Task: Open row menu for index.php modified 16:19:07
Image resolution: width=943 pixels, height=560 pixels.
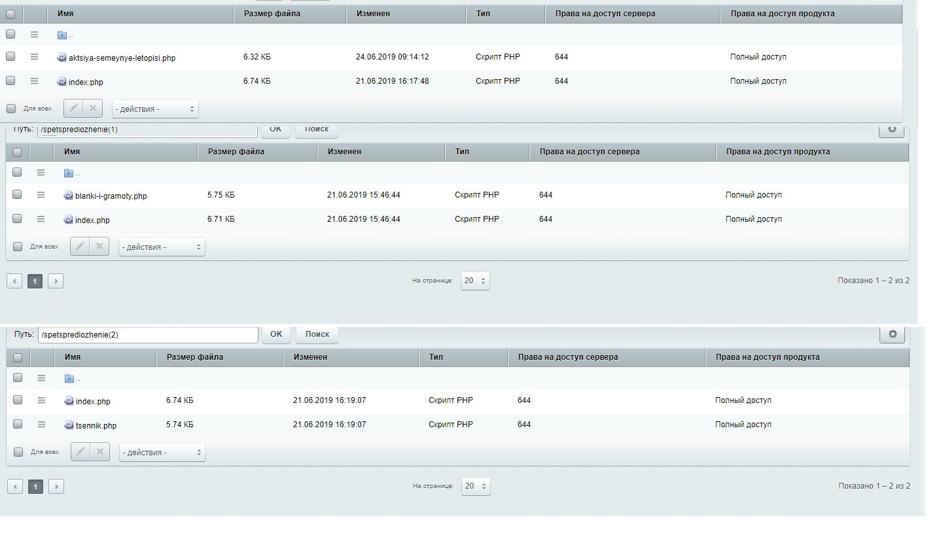Action: click(x=41, y=400)
